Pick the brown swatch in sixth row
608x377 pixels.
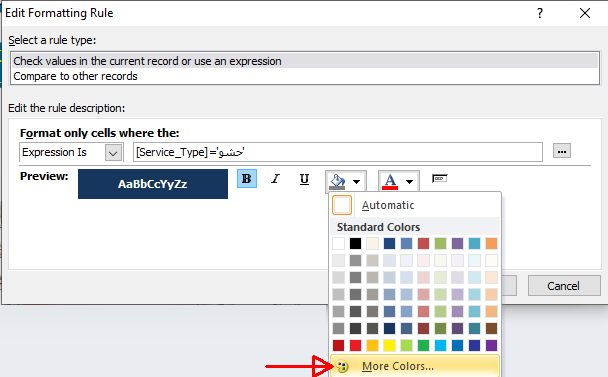click(491, 329)
